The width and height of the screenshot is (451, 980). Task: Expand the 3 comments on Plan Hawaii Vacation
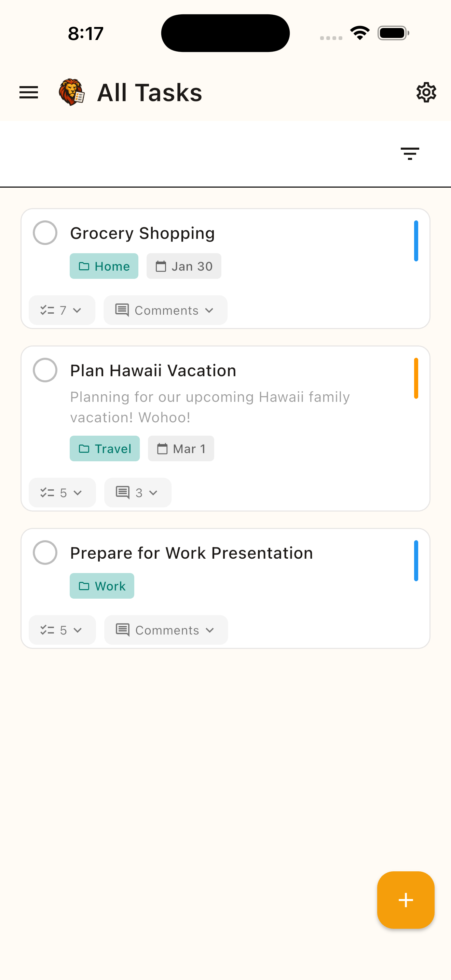pyautogui.click(x=137, y=492)
